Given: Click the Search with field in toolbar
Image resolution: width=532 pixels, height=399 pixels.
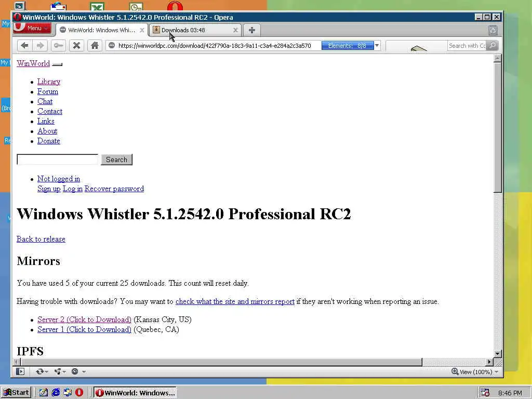Looking at the screenshot, I should point(467,46).
